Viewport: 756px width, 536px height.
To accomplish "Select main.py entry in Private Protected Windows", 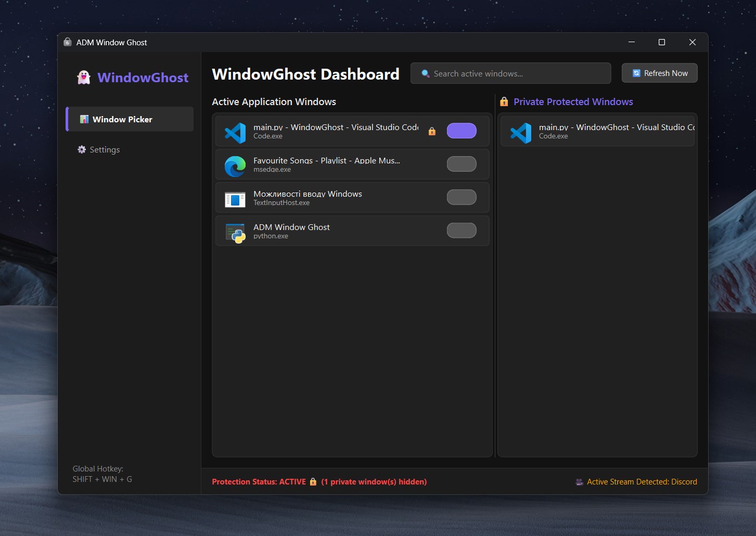I will click(597, 131).
